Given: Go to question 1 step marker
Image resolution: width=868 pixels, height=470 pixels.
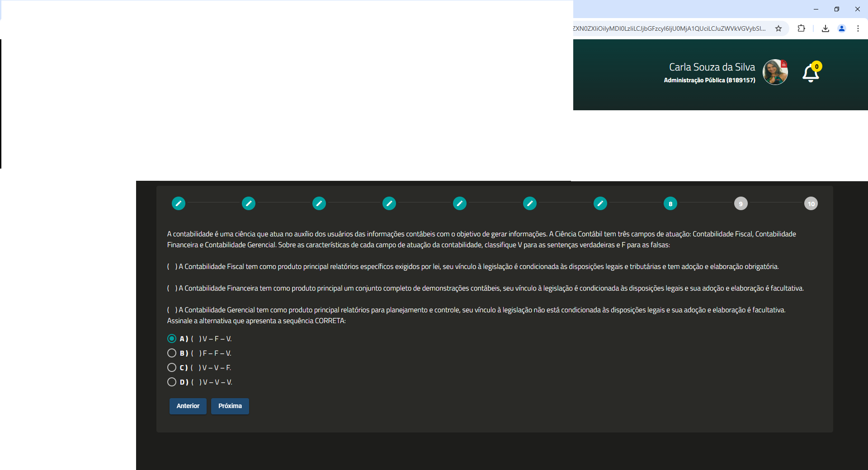Looking at the screenshot, I should [179, 204].
